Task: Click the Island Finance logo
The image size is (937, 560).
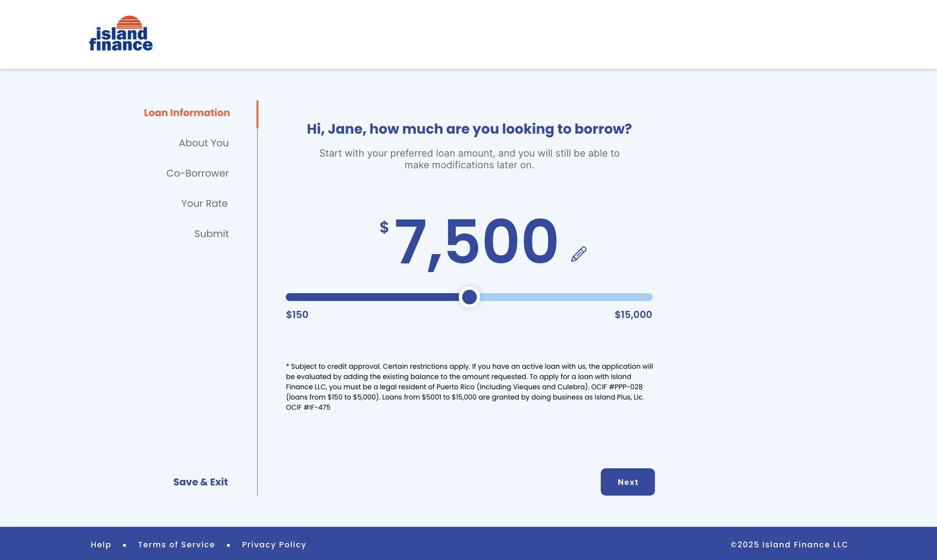Action: [121, 34]
